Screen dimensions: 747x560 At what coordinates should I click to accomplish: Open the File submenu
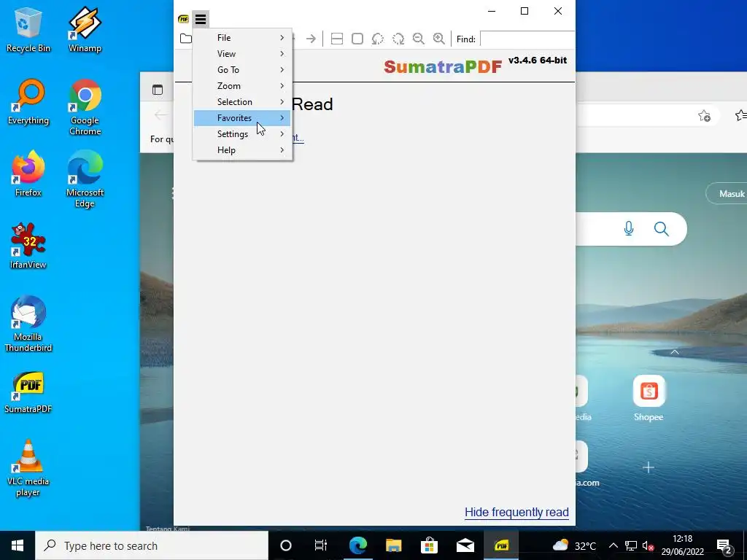[x=242, y=38]
